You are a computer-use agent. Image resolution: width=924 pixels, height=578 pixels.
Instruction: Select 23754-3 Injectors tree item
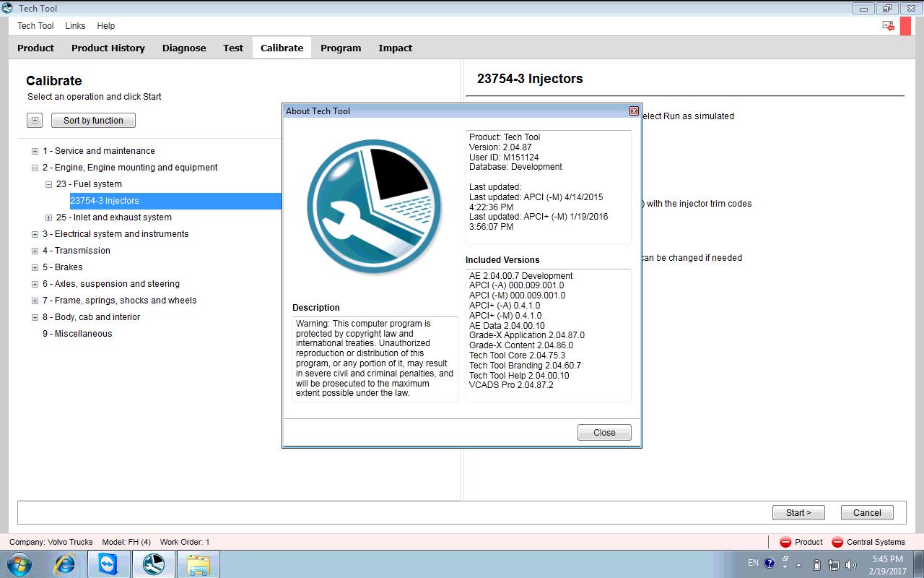pos(105,201)
